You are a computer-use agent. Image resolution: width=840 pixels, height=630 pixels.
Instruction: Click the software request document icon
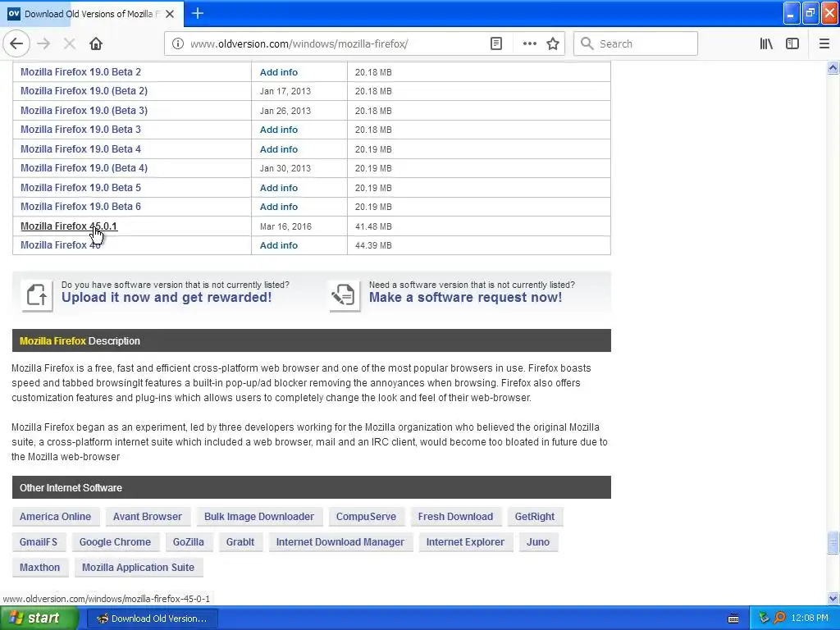point(345,294)
